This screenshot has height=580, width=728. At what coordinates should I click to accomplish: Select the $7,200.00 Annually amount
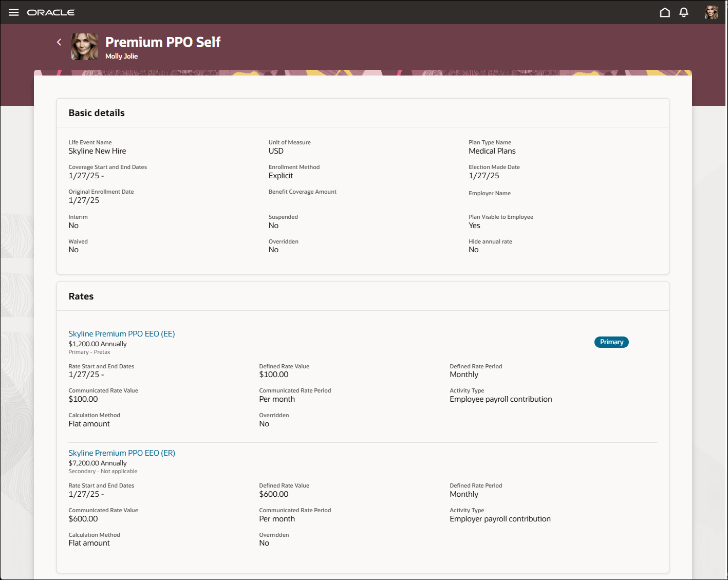click(98, 463)
